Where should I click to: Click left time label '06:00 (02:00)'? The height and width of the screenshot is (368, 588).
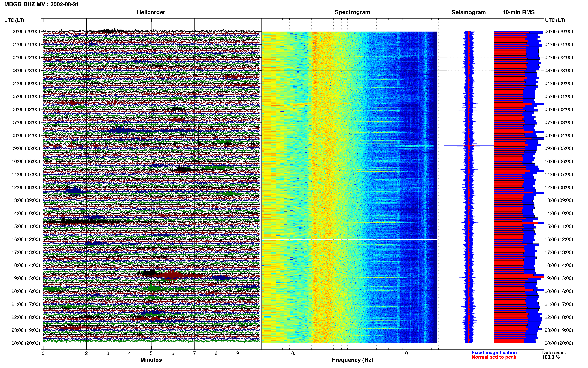pos(26,109)
